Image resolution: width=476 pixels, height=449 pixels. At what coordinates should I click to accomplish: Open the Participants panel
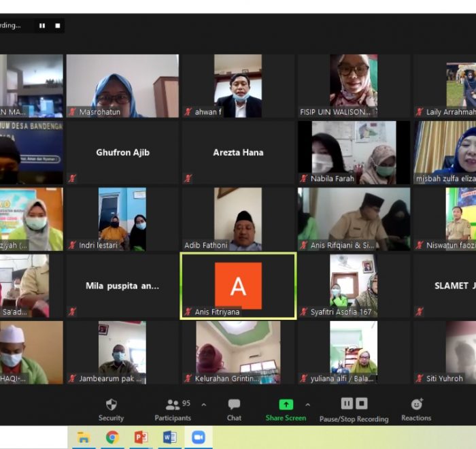coord(173,405)
